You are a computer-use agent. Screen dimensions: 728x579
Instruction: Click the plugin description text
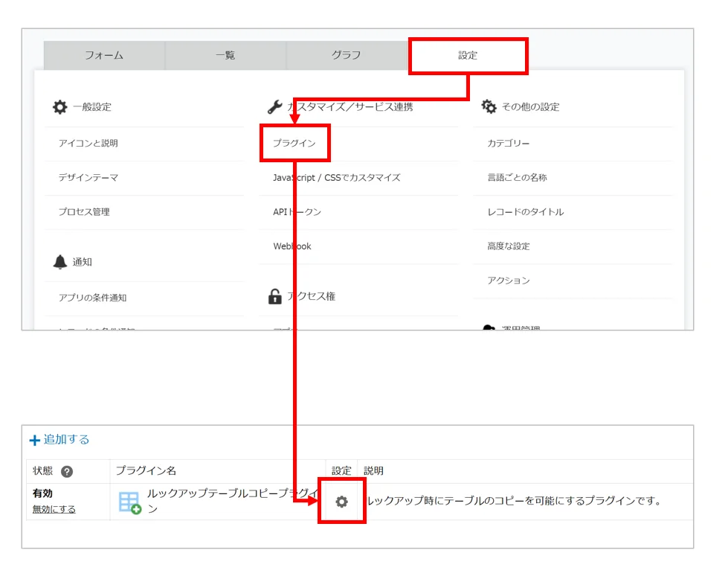click(514, 501)
